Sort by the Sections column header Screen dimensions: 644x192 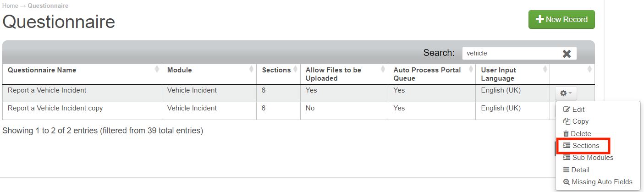(276, 70)
